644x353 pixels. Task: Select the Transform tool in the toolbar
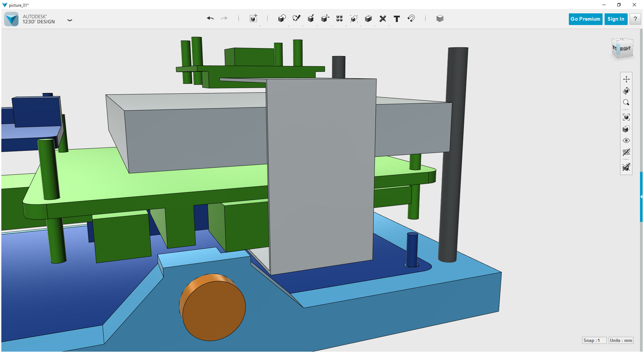click(253, 19)
